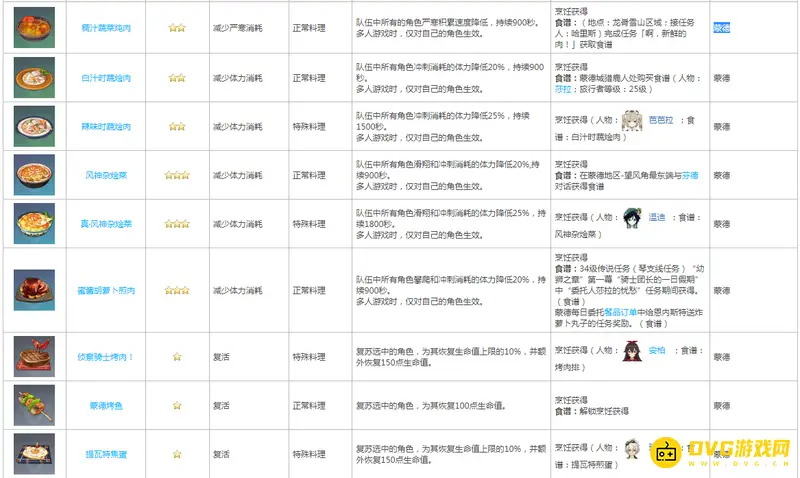Open the 芬德 NPC link

tap(690, 175)
